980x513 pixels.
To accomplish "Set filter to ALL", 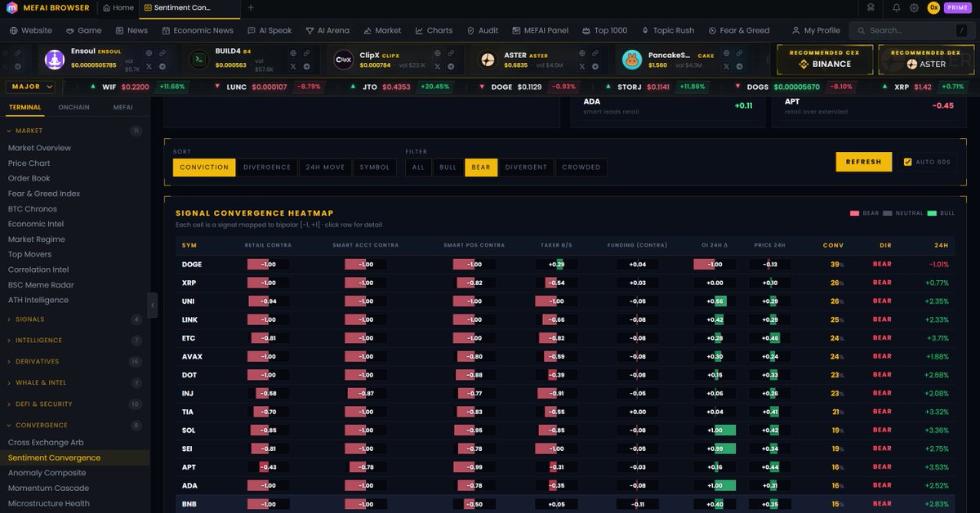I will tap(418, 167).
